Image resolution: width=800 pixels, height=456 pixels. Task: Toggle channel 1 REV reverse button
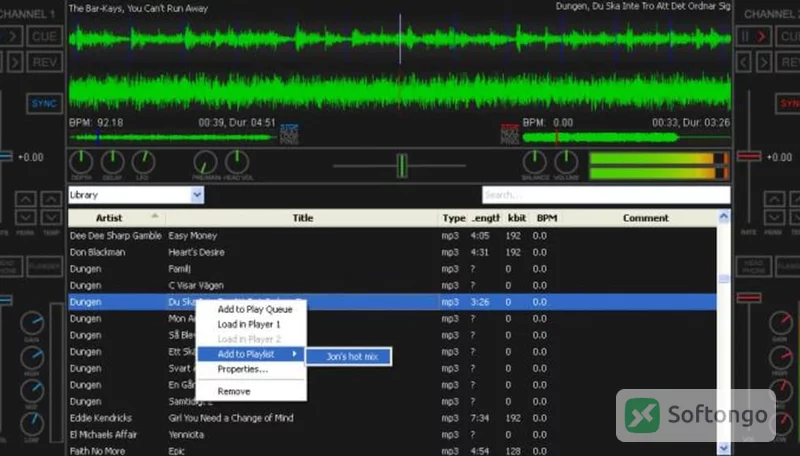pos(44,62)
